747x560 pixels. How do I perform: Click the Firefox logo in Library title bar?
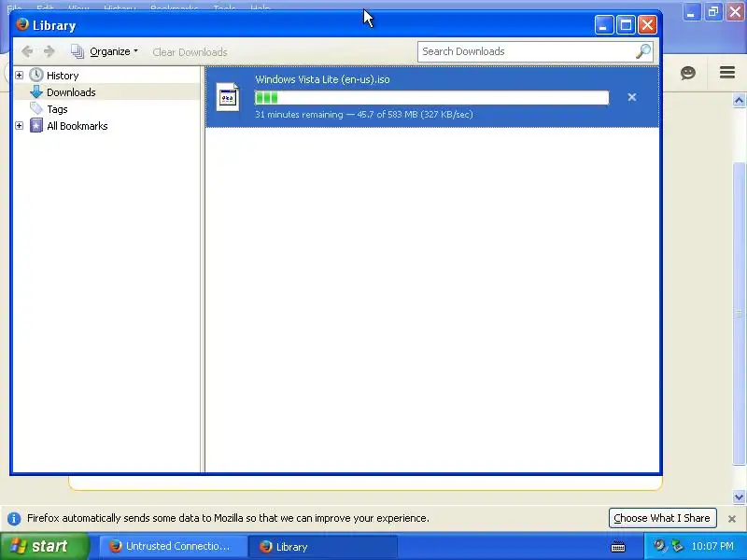[21, 24]
